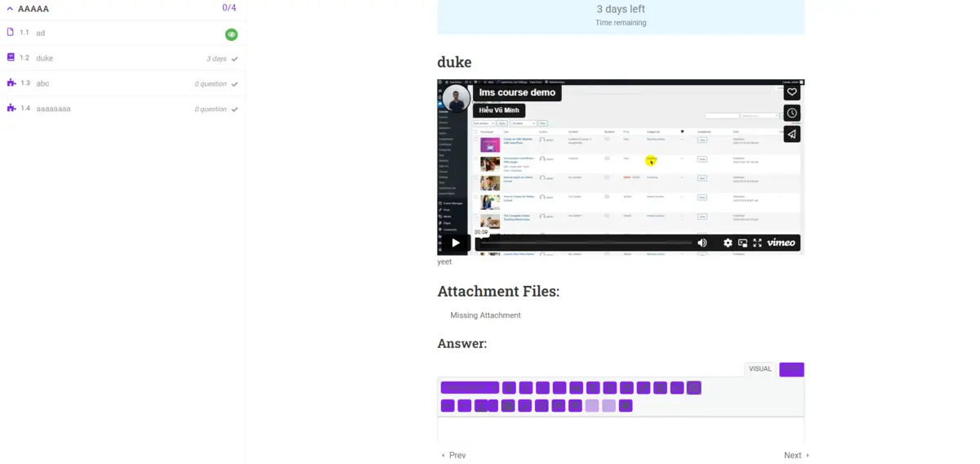Click the video author's portrait avatar
This screenshot has width=980, height=464.
456,100
